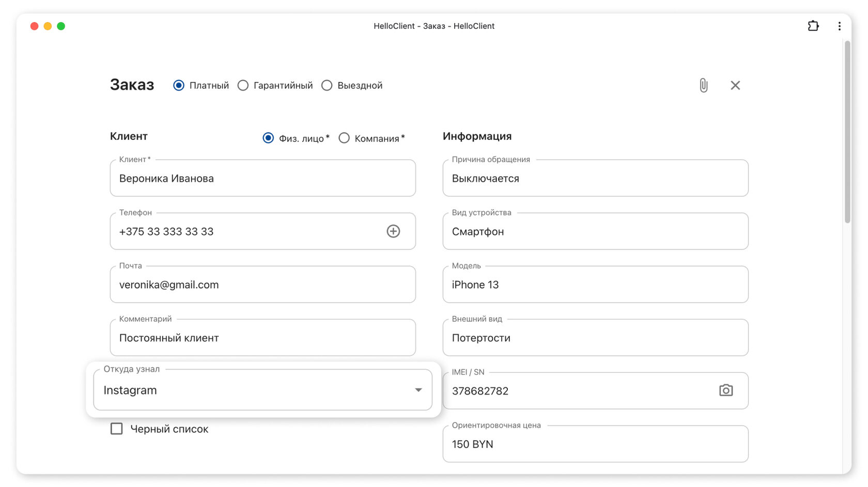The width and height of the screenshot is (868, 487).
Task: Close the order form with the X icon
Action: 735,85
